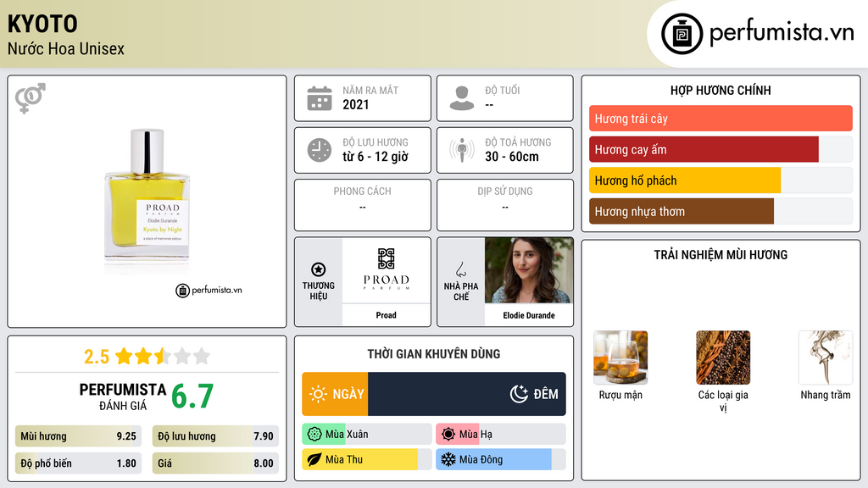Viewport: 868px width, 488px height.
Task: Click the Hương trái cây accord bar
Action: pos(721,119)
